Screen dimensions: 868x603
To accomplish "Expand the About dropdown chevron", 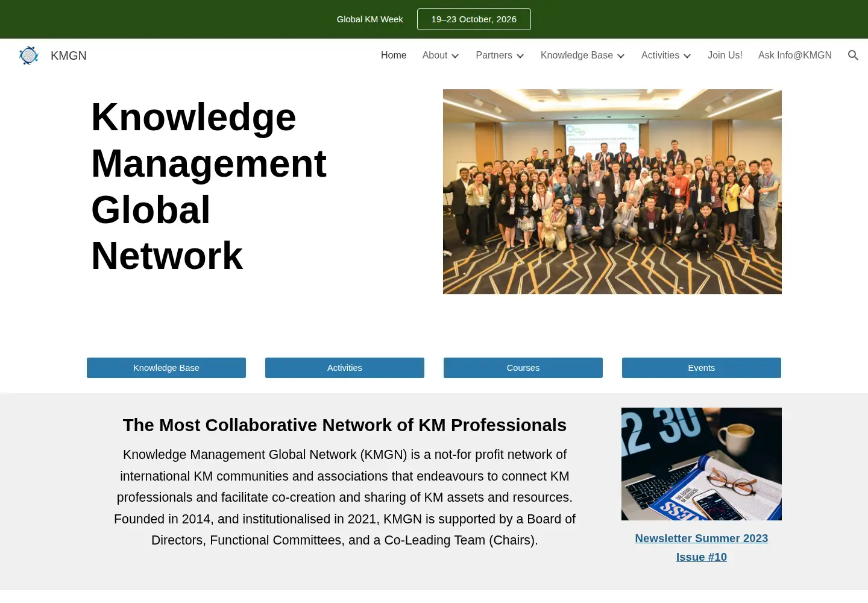I will (x=455, y=56).
